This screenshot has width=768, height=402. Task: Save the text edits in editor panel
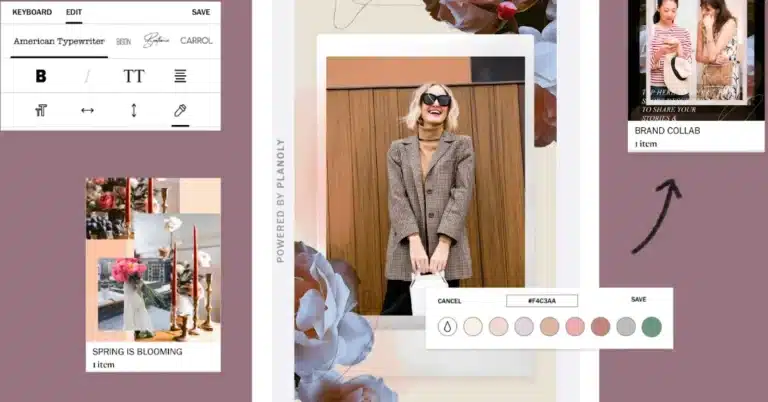(x=201, y=12)
